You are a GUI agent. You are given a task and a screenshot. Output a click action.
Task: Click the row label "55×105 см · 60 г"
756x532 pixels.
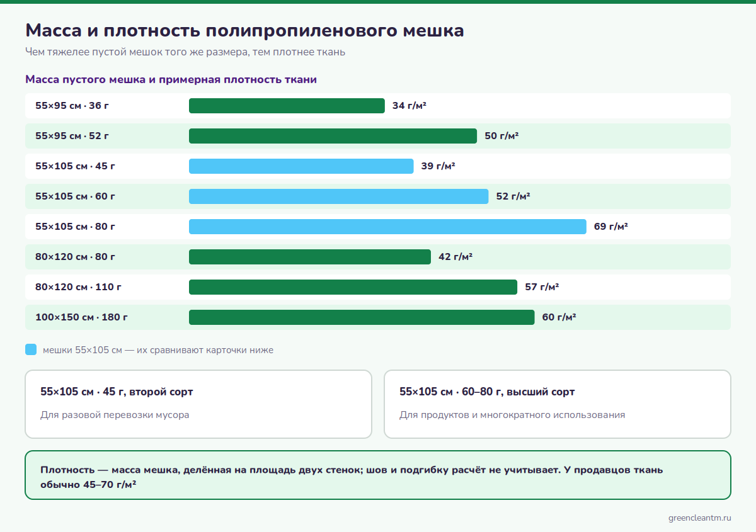(x=75, y=196)
